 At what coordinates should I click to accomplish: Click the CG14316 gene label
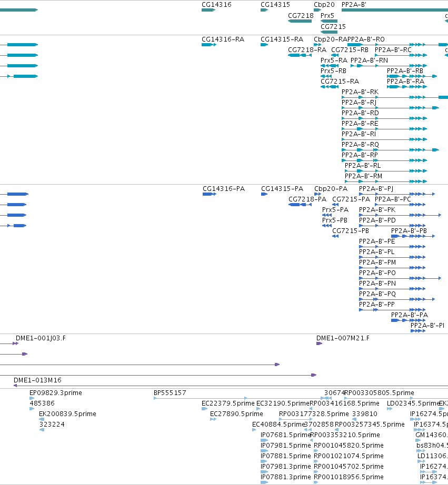click(x=216, y=5)
